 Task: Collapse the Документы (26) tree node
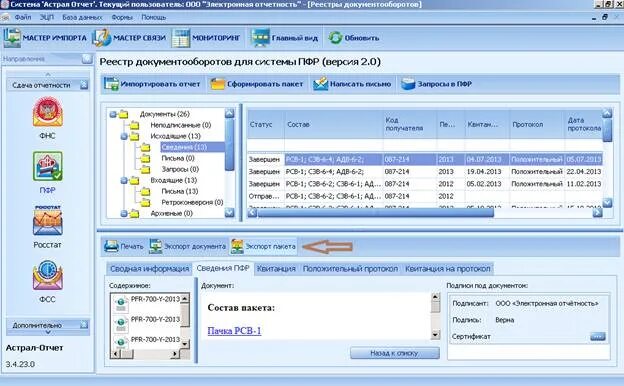pyautogui.click(x=113, y=115)
